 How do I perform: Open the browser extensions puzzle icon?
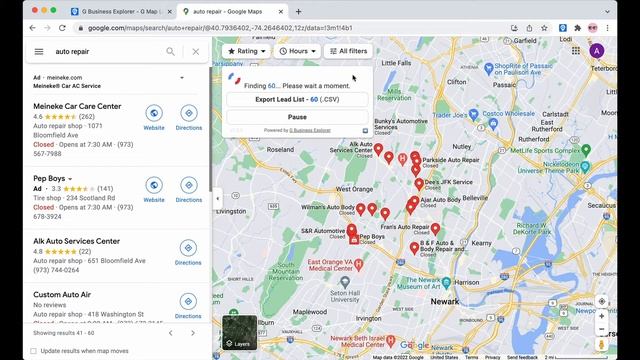(x=577, y=28)
